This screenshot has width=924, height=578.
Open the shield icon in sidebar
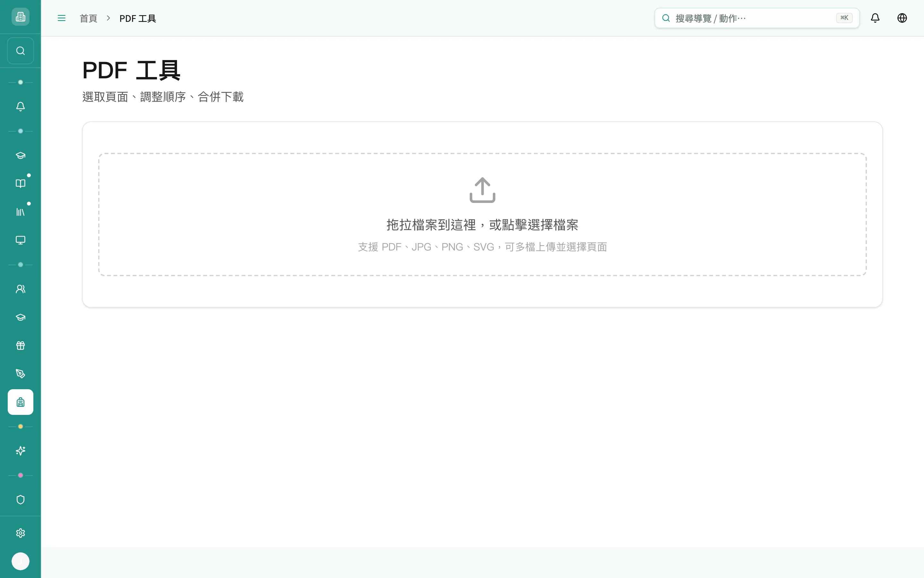point(20,500)
